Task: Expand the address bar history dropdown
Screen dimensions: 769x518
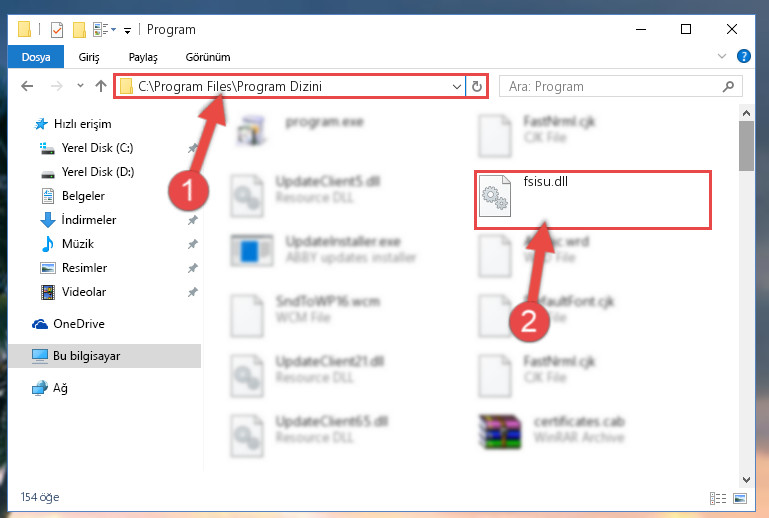Action: pyautogui.click(x=457, y=87)
